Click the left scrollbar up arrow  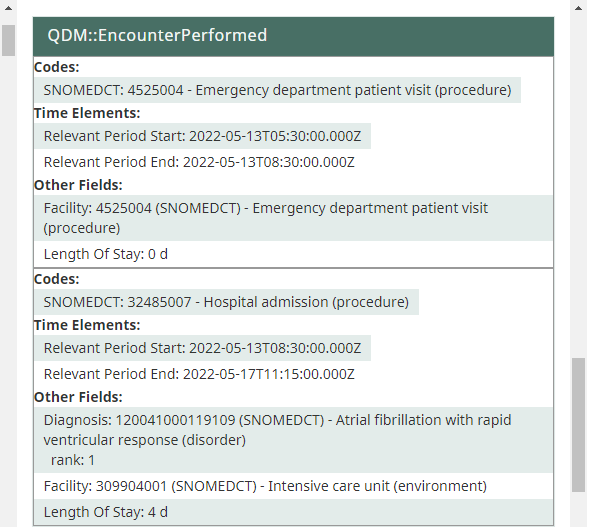click(x=8, y=8)
